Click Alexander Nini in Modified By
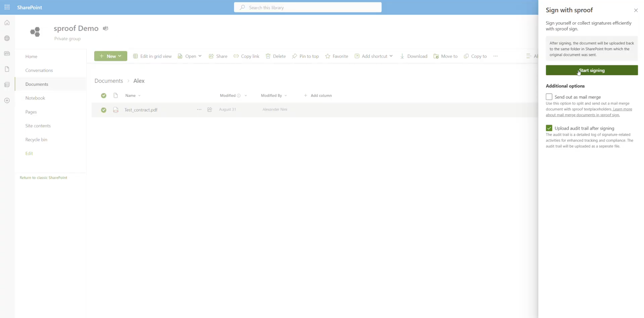 coord(275,109)
